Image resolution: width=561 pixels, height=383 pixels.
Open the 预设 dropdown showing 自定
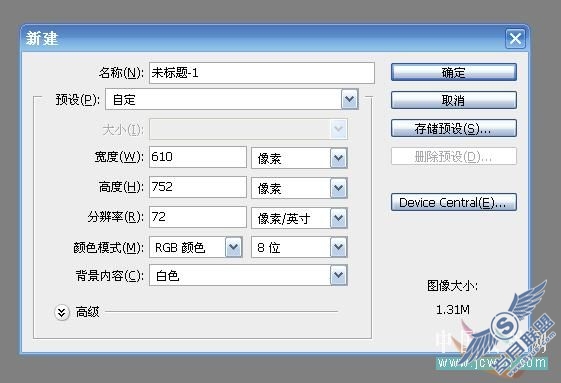click(232, 100)
